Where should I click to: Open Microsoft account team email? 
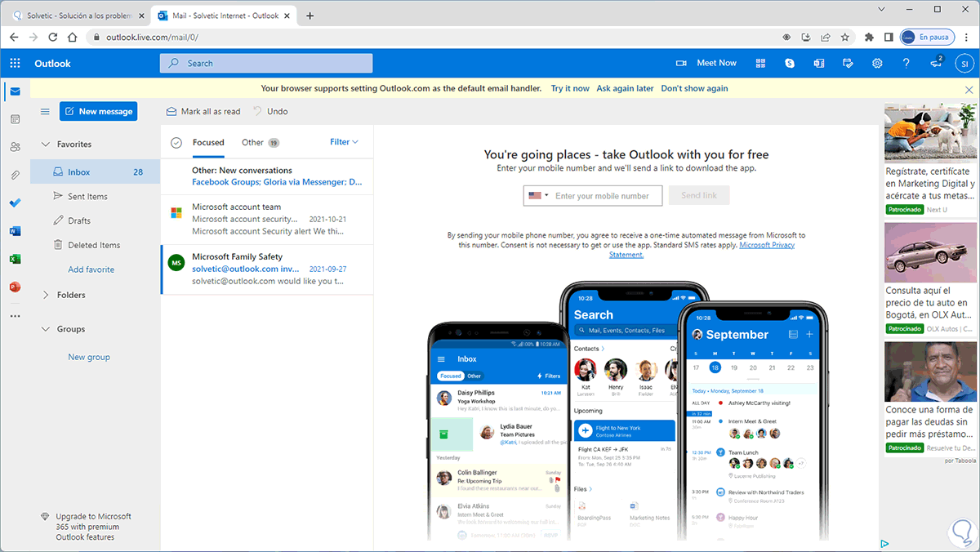267,220
